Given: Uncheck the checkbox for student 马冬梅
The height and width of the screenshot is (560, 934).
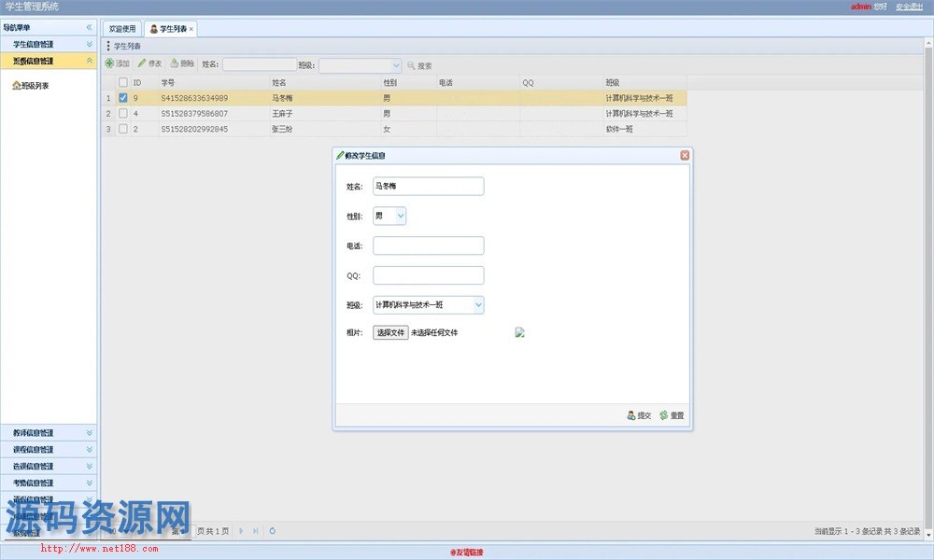Looking at the screenshot, I should (122, 98).
